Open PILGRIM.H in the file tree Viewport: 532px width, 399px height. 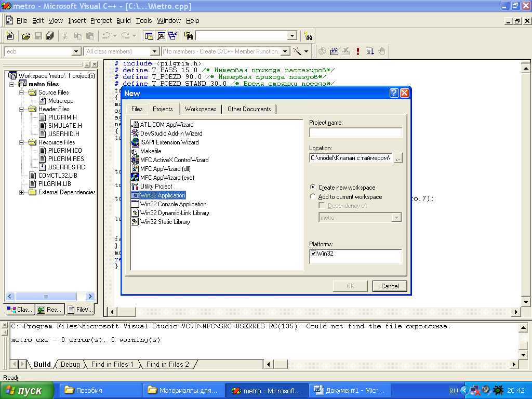tap(58, 117)
